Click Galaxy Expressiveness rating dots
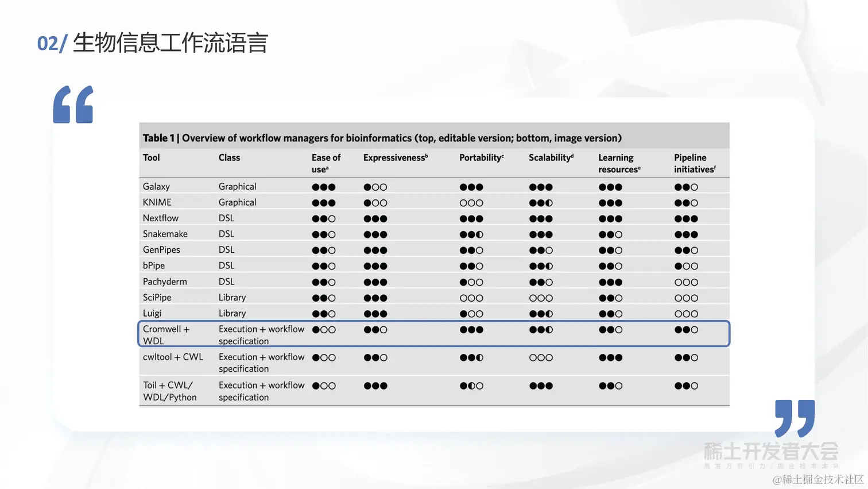This screenshot has height=489, width=868. 375,187
